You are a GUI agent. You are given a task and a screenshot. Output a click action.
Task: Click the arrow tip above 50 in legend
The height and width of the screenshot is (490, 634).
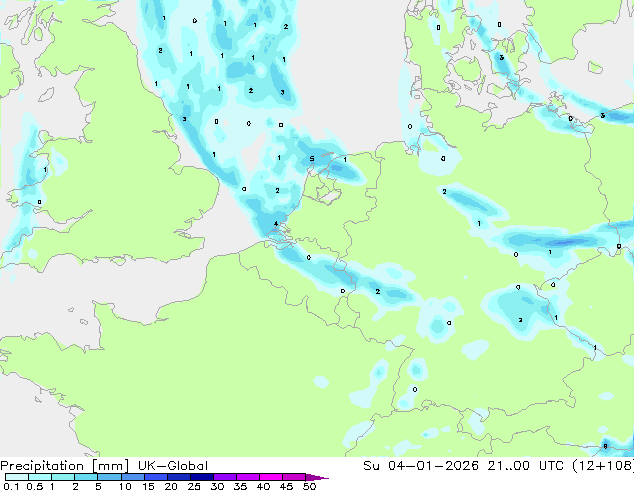[317, 477]
